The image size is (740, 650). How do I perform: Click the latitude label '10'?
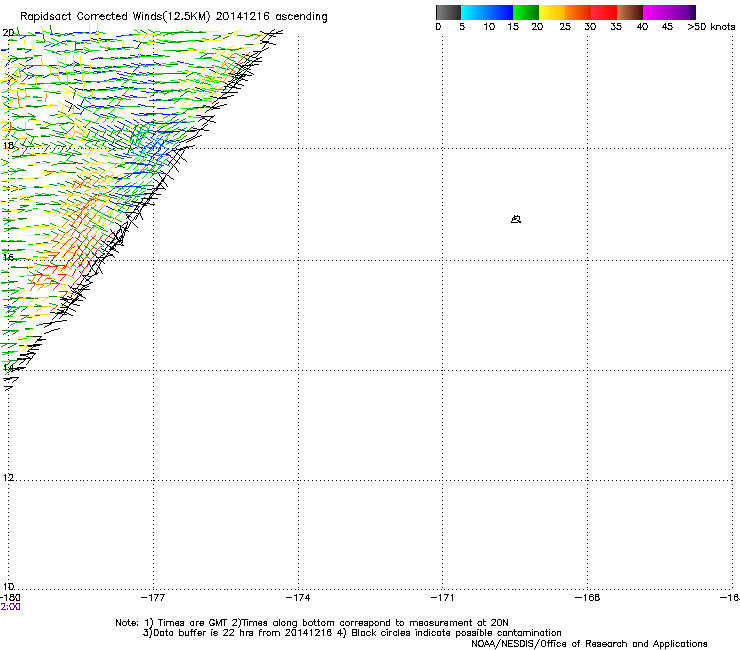point(8,586)
